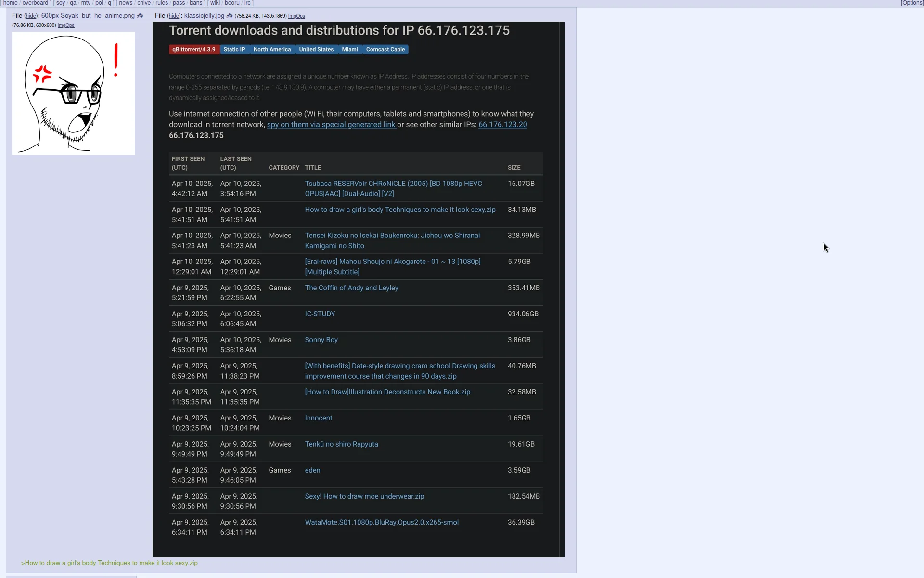Open the news page
Screen dimensions: 924x578
point(126,3)
